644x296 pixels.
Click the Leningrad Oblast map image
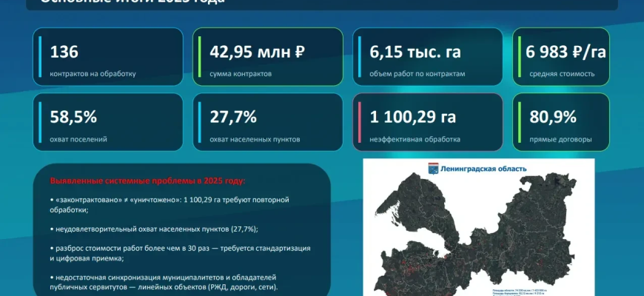[481, 229]
